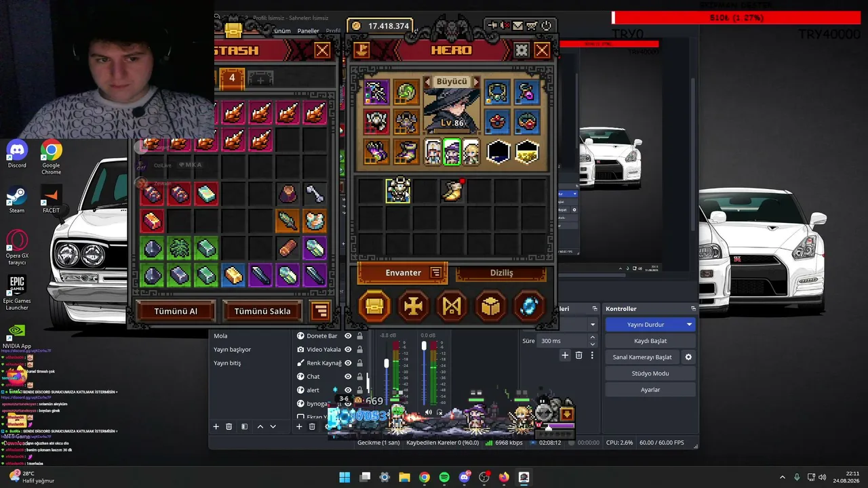This screenshot has width=868, height=488.
Task: Cycle hero class with right arrow near Büyücü
Action: click(x=476, y=81)
